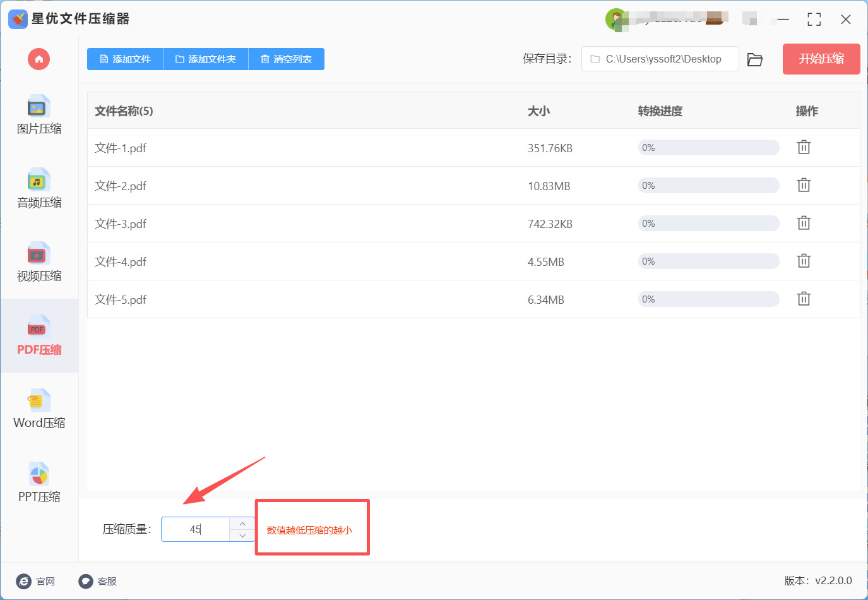
Task: Select the PDF压缩 sidebar tab
Action: (39, 336)
